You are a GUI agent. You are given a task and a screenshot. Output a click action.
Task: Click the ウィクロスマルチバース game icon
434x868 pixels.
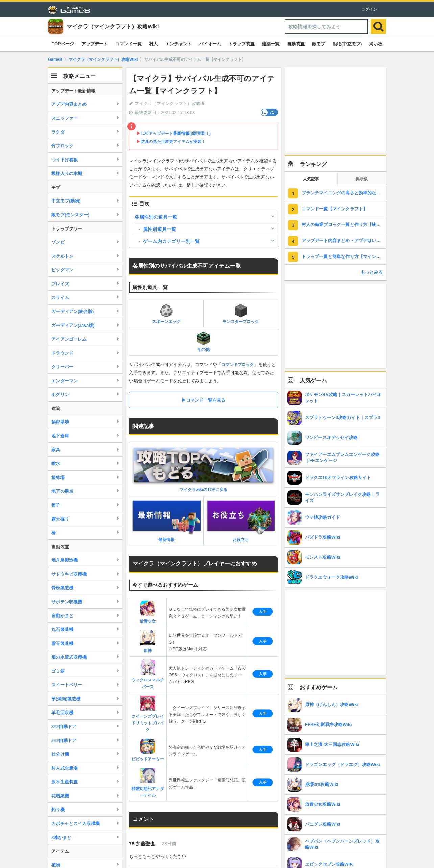[x=148, y=667]
